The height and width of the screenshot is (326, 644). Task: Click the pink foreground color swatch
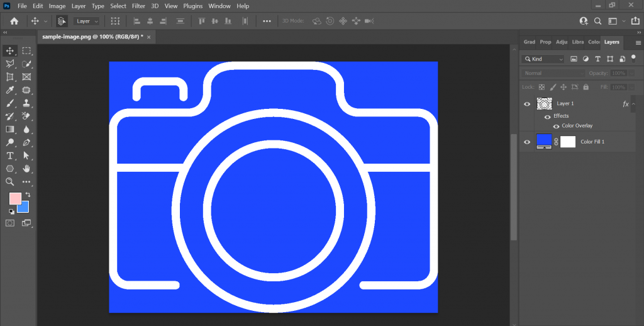(15, 199)
